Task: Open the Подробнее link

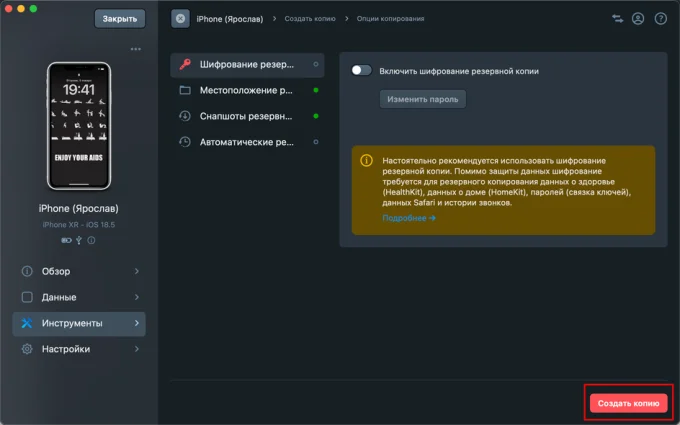Action: click(x=409, y=217)
